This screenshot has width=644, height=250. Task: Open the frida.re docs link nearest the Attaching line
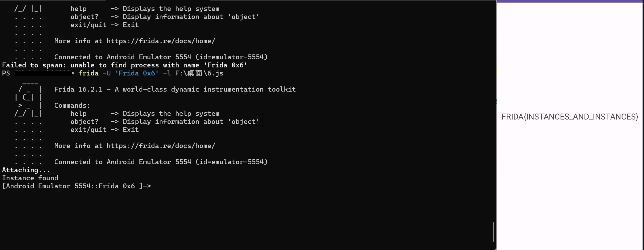pyautogui.click(x=161, y=146)
